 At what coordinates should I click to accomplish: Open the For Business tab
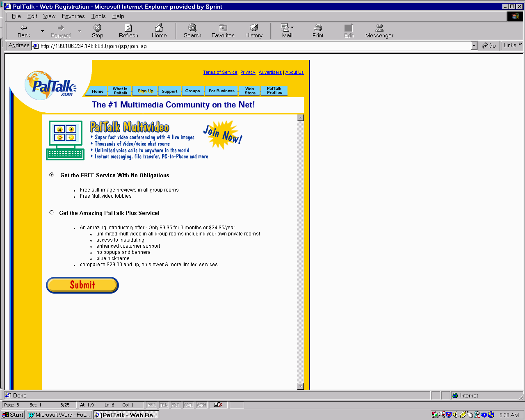click(x=221, y=91)
